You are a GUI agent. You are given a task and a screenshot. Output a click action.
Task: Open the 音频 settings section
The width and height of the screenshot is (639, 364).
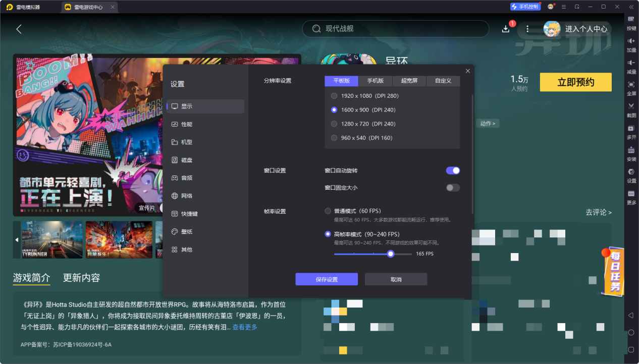point(186,177)
